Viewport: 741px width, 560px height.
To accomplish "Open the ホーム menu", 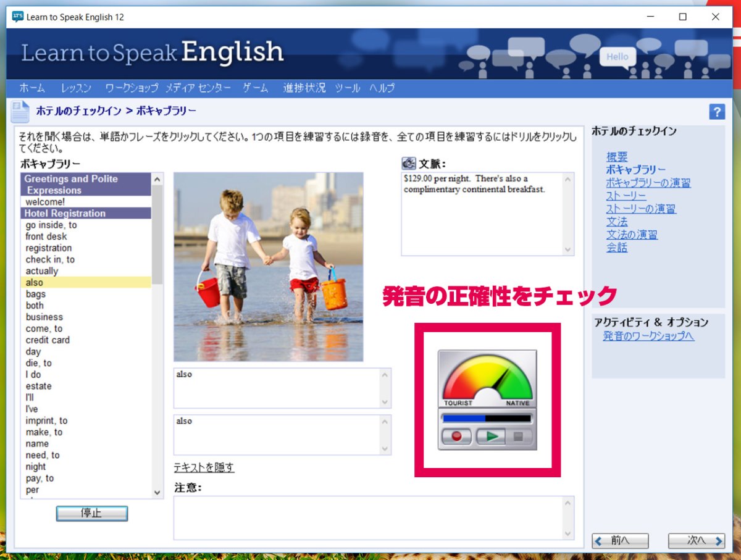I will click(x=32, y=88).
